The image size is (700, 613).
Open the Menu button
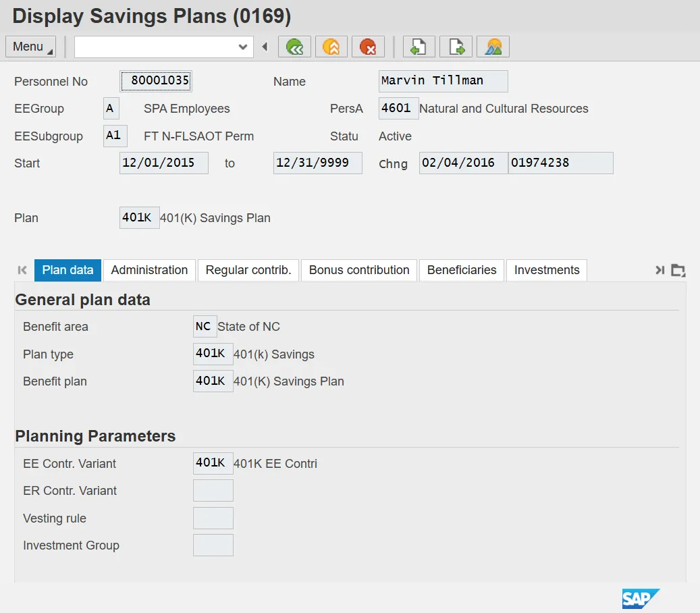(31, 47)
